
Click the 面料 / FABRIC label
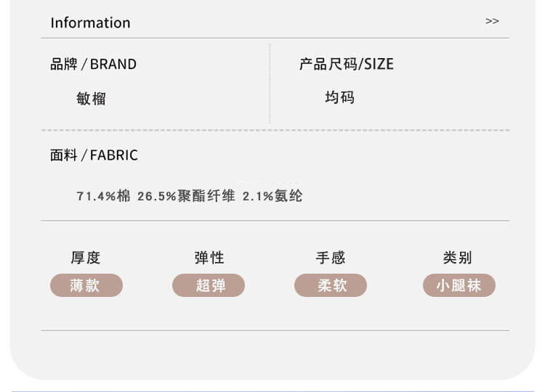tap(94, 155)
